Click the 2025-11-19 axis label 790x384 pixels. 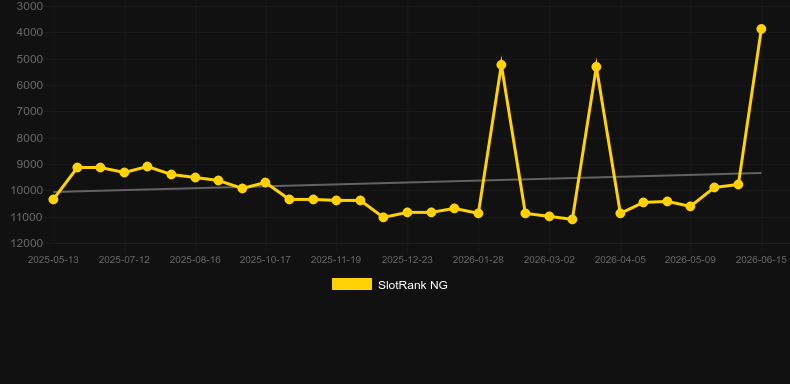coord(336,260)
